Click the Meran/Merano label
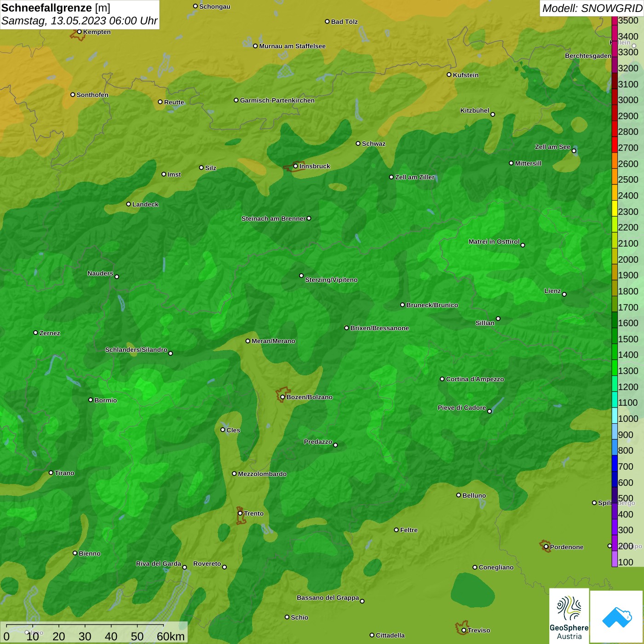This screenshot has width=644, height=644. tap(273, 341)
